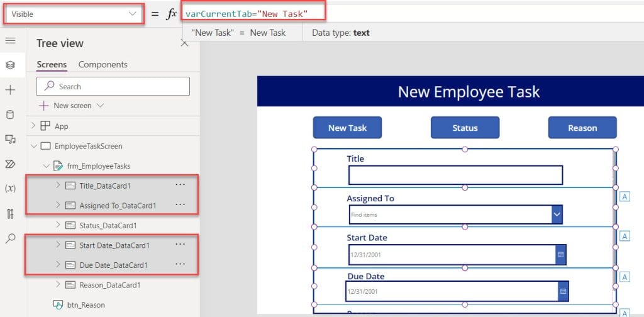Select Status_DataCard1 in tree
644x317 pixels.
(x=108, y=225)
